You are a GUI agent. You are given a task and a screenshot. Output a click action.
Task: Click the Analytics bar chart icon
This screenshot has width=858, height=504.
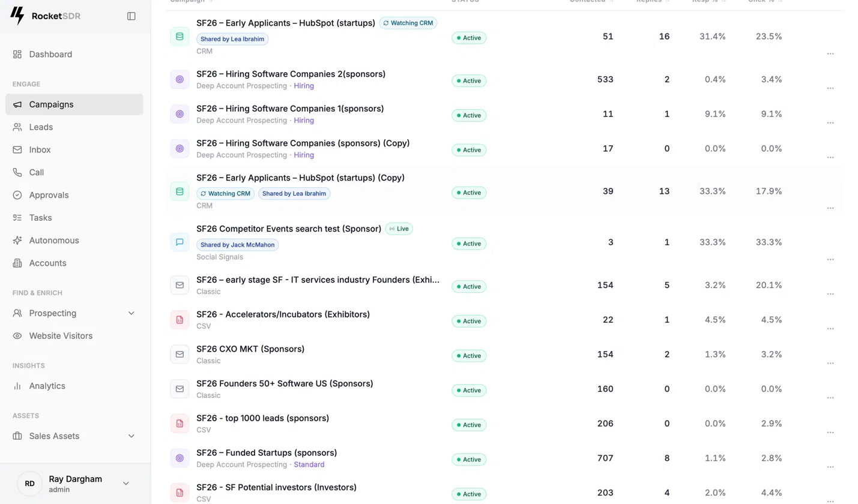point(17,386)
